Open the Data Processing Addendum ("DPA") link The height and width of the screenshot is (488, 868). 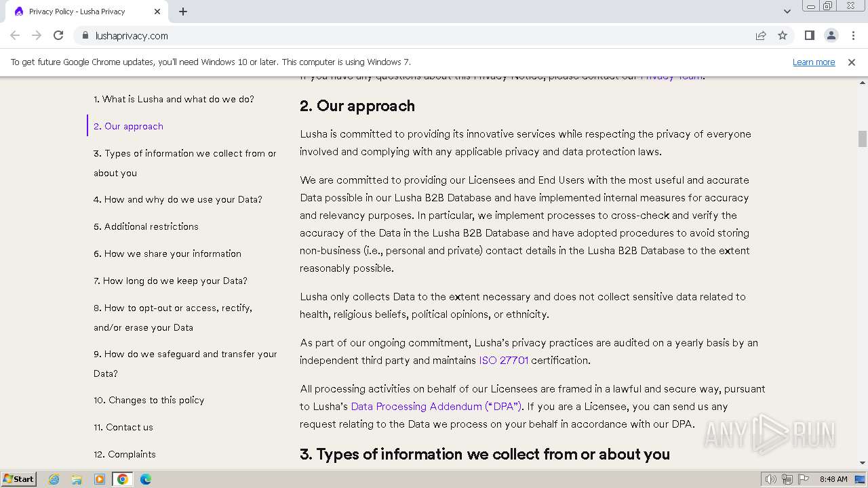coord(436,406)
